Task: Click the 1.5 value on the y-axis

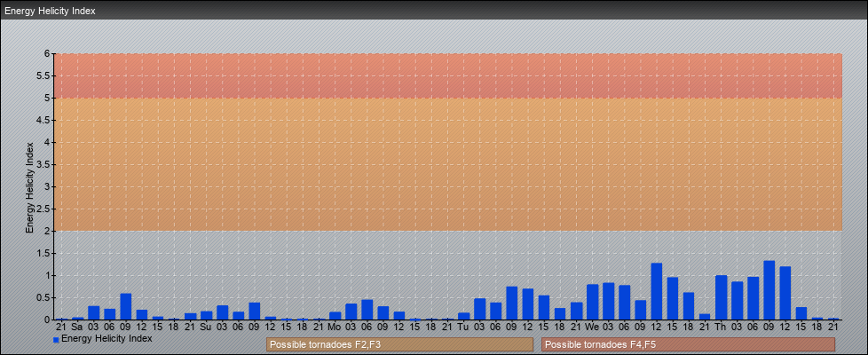Action: (44, 253)
